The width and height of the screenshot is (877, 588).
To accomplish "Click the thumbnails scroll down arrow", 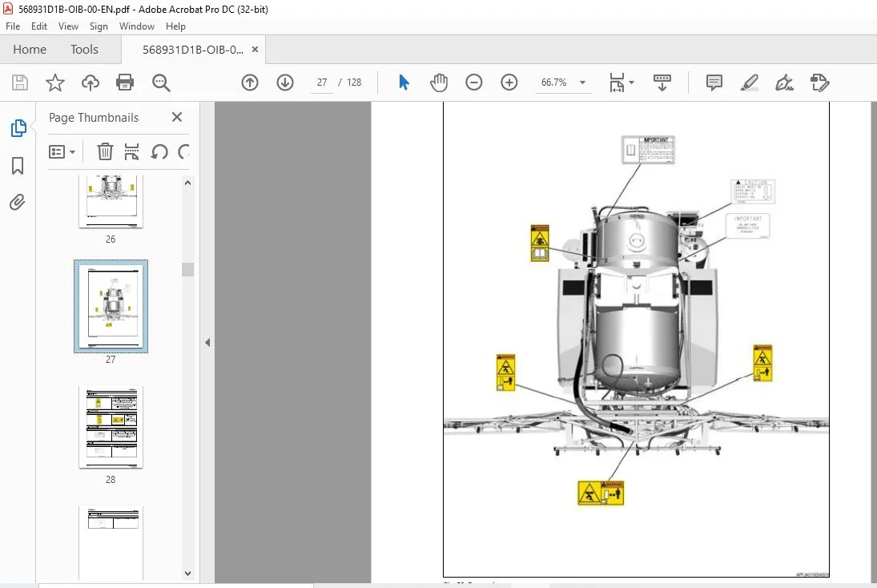I will 188,574.
